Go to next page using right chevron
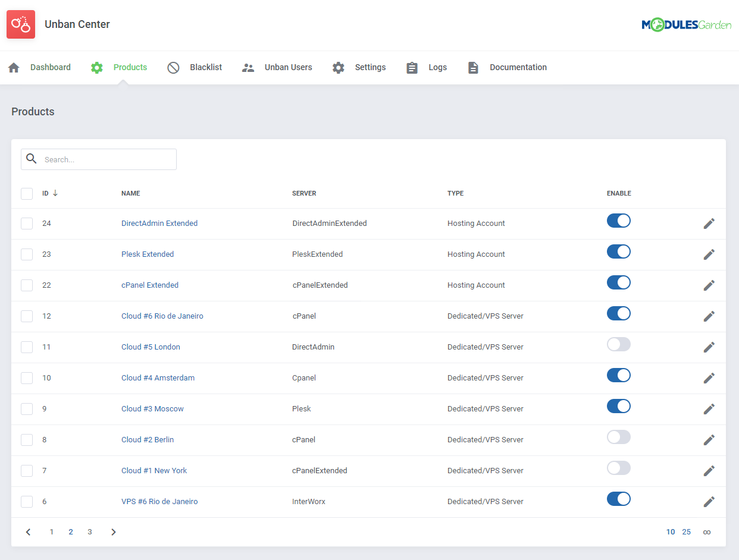Viewport: 739px width, 560px height. pos(113,531)
